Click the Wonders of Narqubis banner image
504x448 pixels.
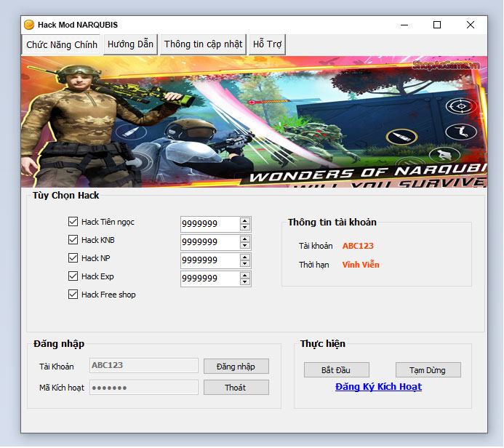pyautogui.click(x=254, y=121)
